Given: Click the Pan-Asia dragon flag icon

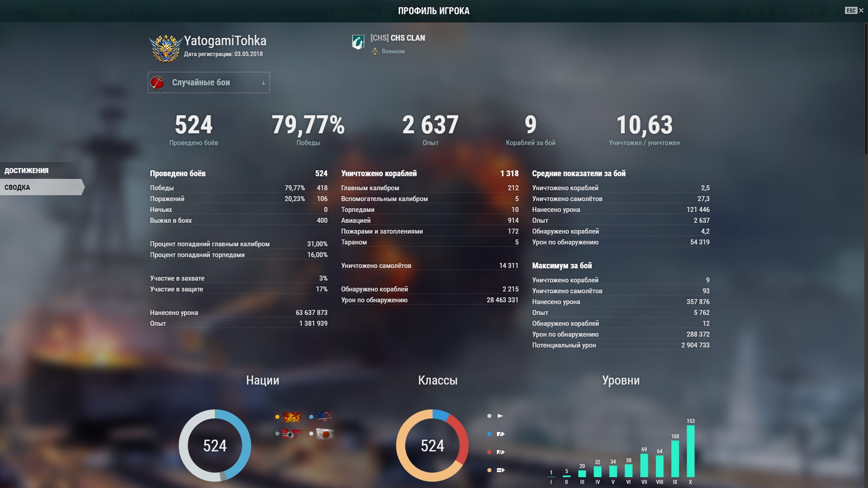Looking at the screenshot, I should click(x=292, y=417).
